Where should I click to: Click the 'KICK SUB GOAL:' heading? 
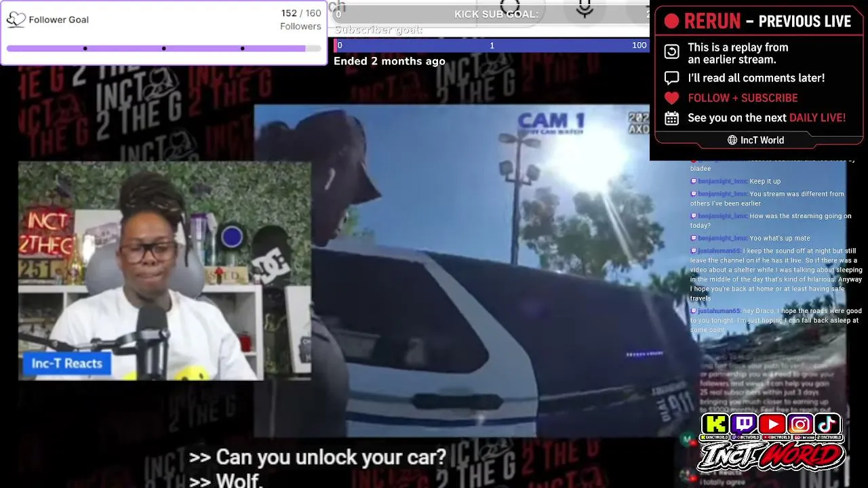[496, 14]
